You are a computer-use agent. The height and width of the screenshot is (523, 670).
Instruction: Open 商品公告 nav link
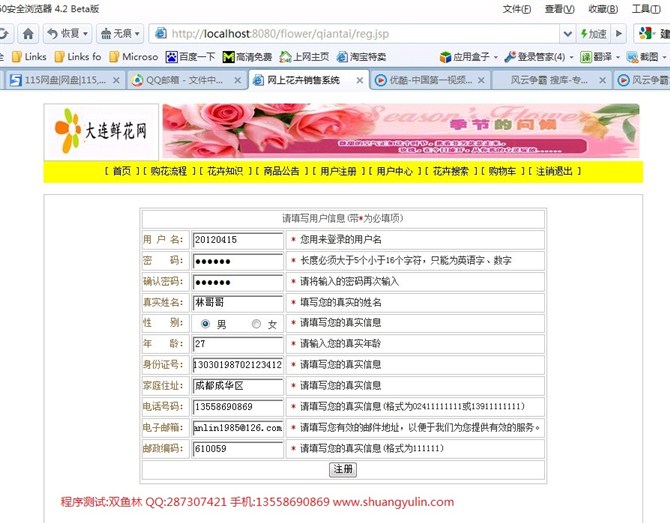[x=282, y=171]
